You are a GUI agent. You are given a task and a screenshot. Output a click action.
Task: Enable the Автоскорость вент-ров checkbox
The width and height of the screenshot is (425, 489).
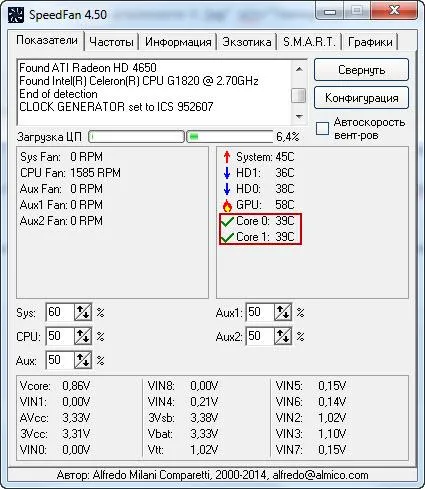[x=322, y=128]
